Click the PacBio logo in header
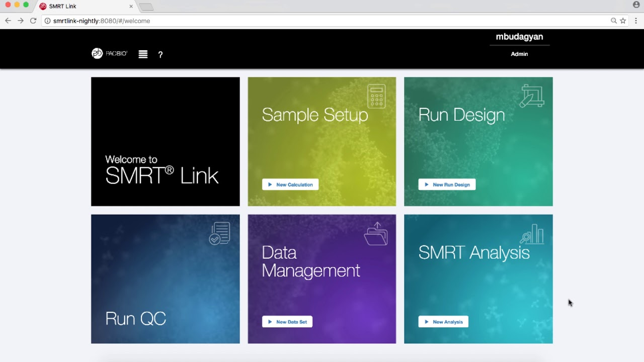Screen dimensions: 644x362 click(109, 53)
